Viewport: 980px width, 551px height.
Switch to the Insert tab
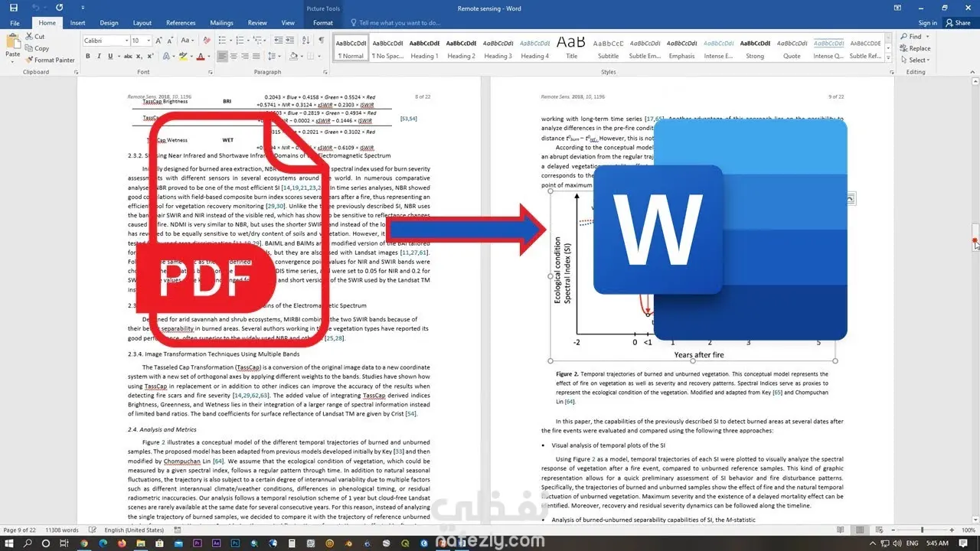tap(78, 23)
